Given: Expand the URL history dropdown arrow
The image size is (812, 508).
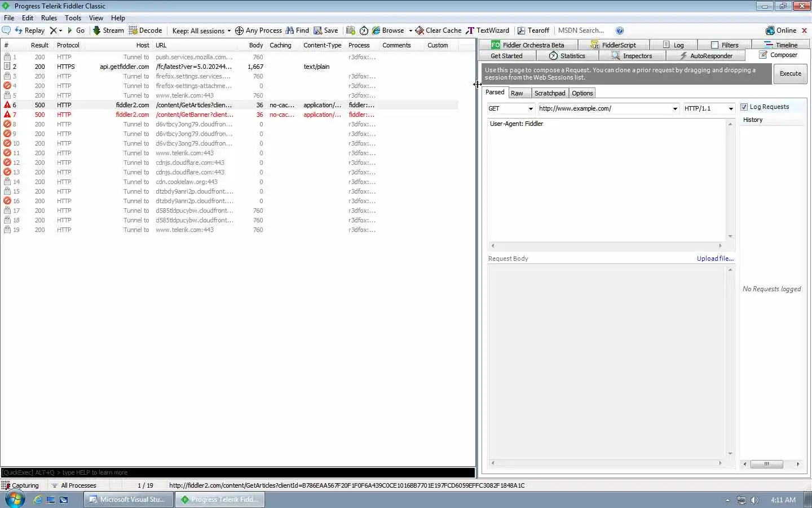Looking at the screenshot, I should 675,108.
